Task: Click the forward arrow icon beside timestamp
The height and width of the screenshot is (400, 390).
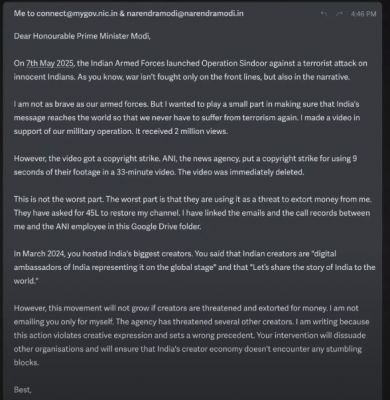Action: 339,14
